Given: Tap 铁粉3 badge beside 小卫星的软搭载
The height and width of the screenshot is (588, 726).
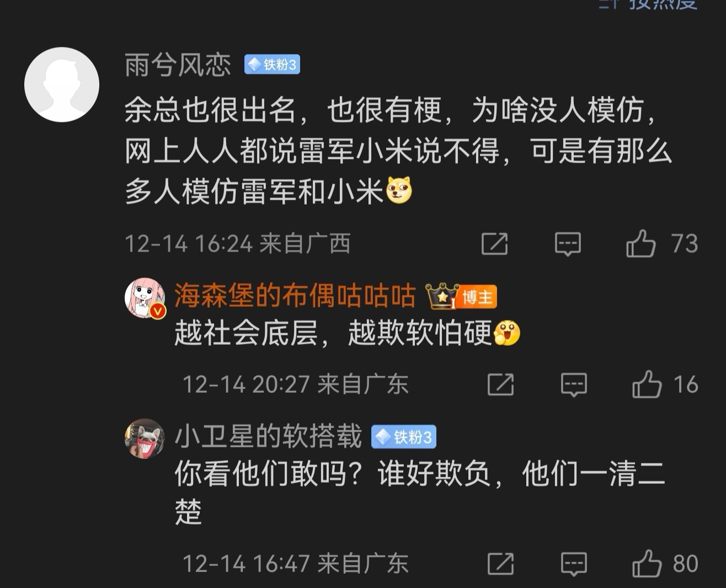Looking at the screenshot, I should point(404,437).
